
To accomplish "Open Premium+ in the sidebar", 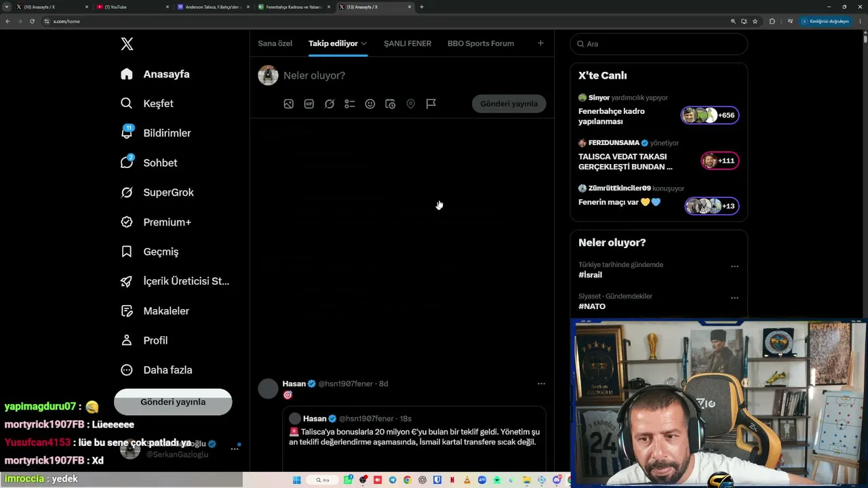I will click(155, 222).
